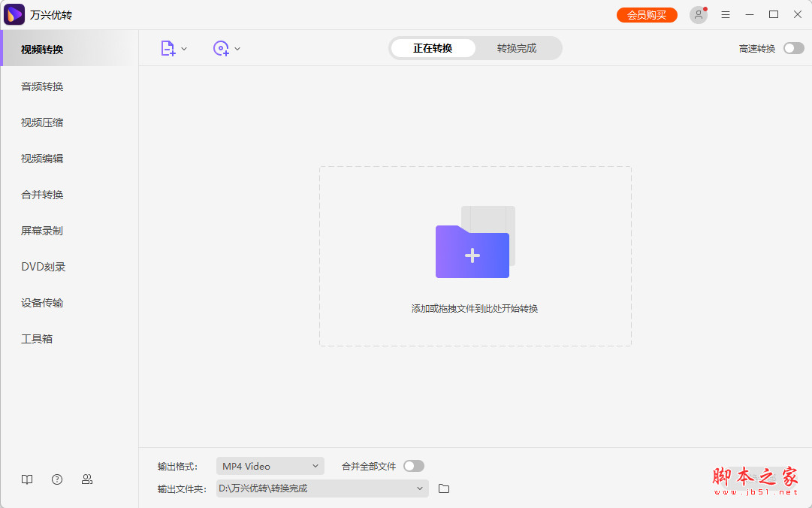Select the 正在转换 tab
The height and width of the screenshot is (508, 812).
pyautogui.click(x=433, y=47)
